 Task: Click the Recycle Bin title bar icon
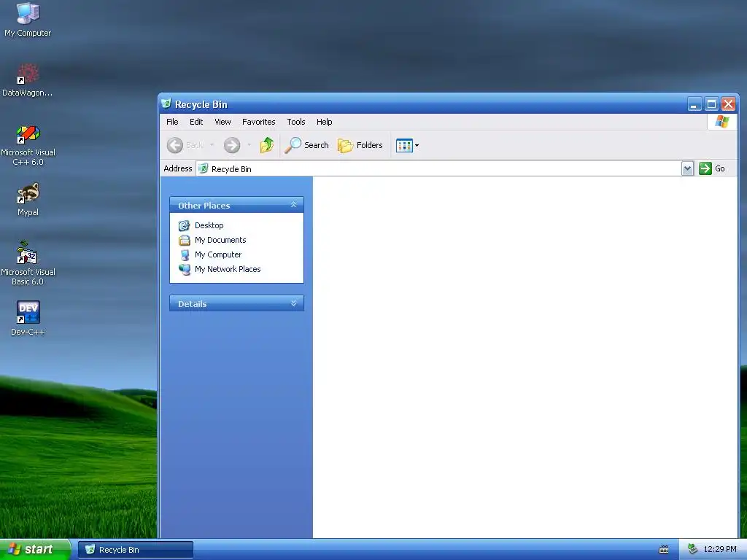pyautogui.click(x=166, y=104)
